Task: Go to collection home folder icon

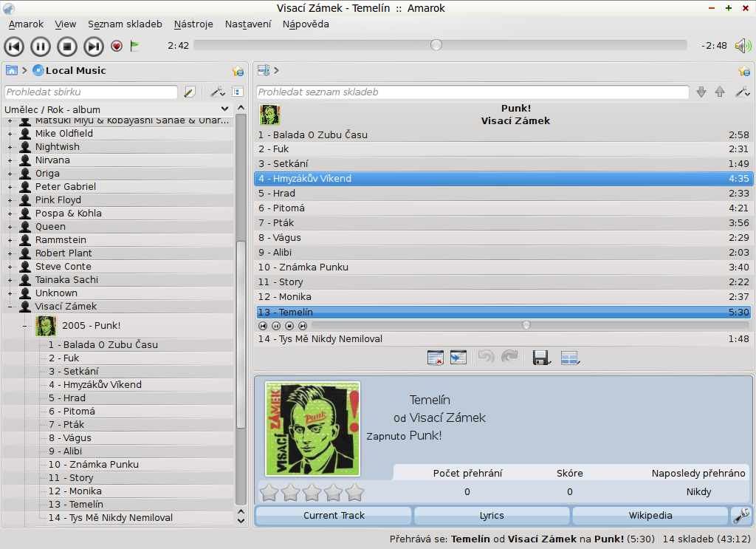Action: pyautogui.click(x=12, y=70)
